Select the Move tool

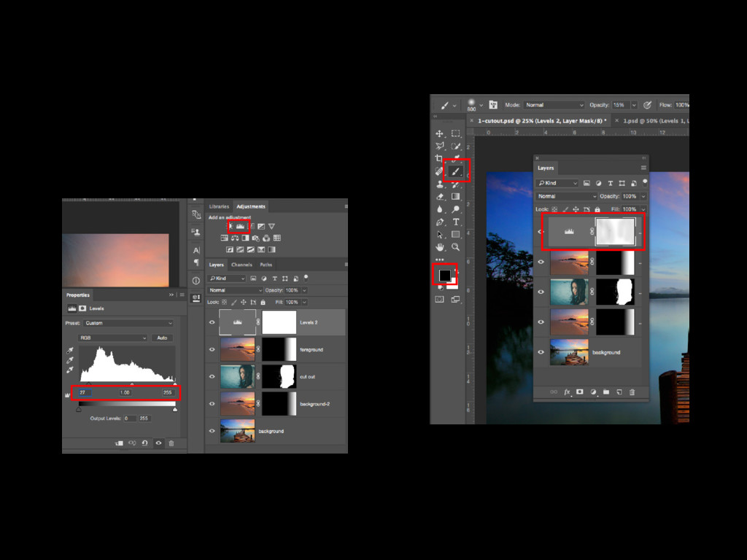[439, 134]
